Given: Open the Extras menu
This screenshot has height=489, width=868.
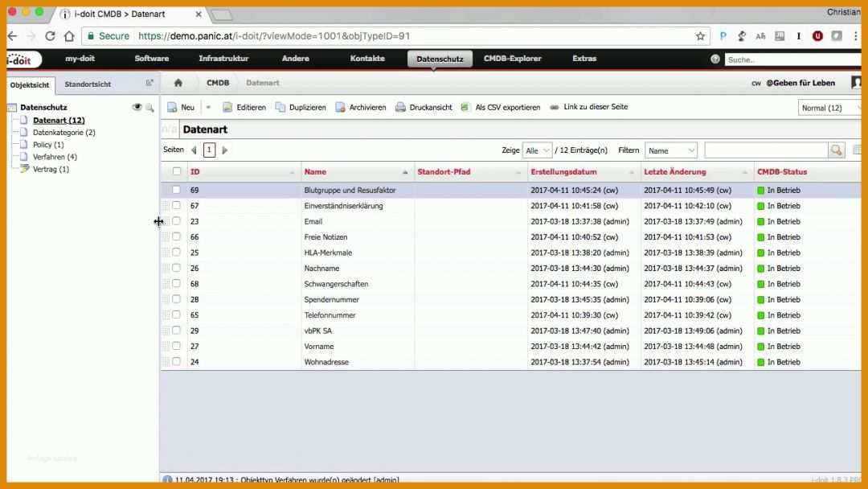Looking at the screenshot, I should coord(584,59).
